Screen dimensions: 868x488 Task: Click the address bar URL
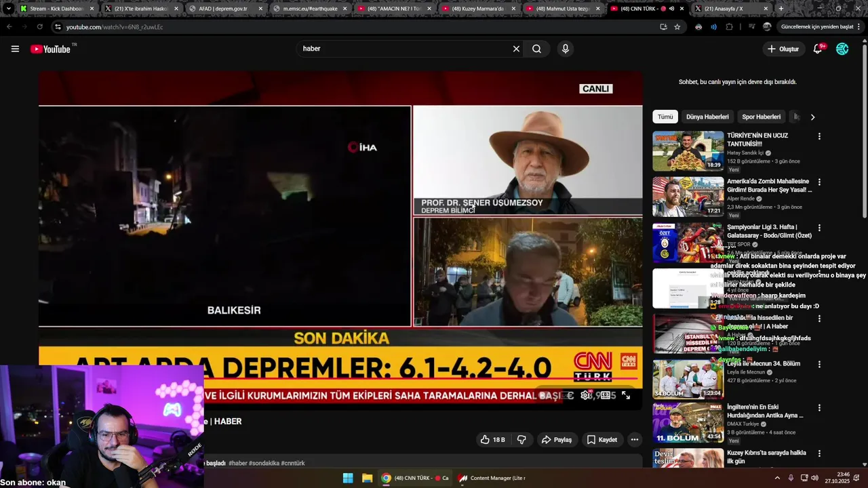(x=115, y=27)
